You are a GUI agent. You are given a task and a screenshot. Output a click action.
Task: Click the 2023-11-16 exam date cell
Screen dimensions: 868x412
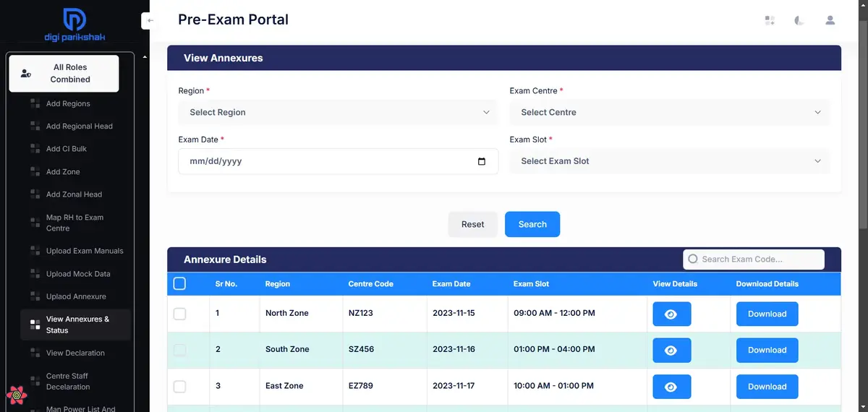tap(454, 349)
